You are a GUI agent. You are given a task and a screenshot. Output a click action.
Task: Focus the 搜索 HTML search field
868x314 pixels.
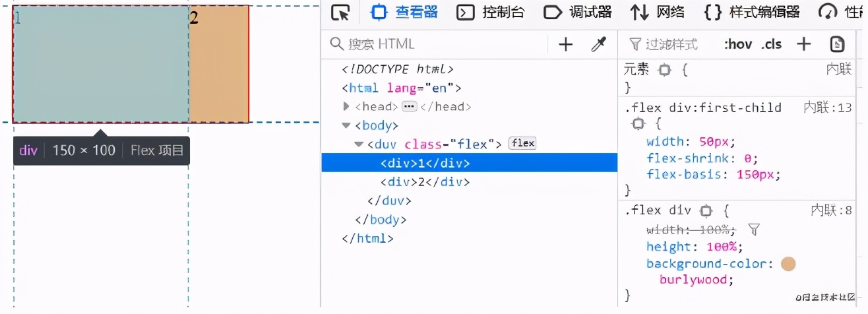(x=435, y=44)
